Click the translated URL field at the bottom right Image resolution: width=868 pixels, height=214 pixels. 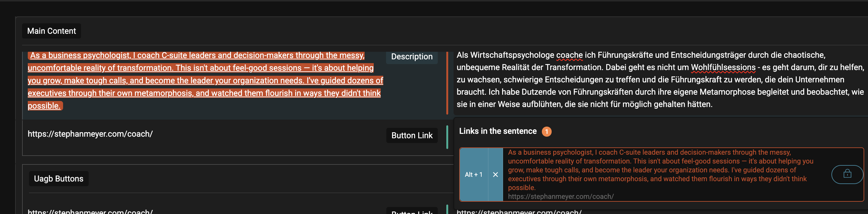click(x=519, y=211)
